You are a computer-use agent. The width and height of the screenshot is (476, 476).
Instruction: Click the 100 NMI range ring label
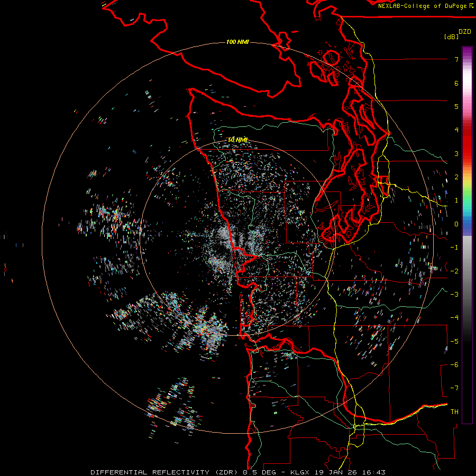[x=237, y=42]
